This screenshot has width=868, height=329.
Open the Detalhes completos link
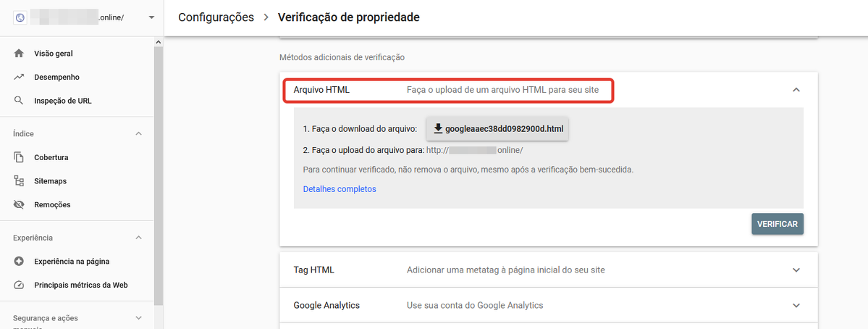click(x=340, y=189)
